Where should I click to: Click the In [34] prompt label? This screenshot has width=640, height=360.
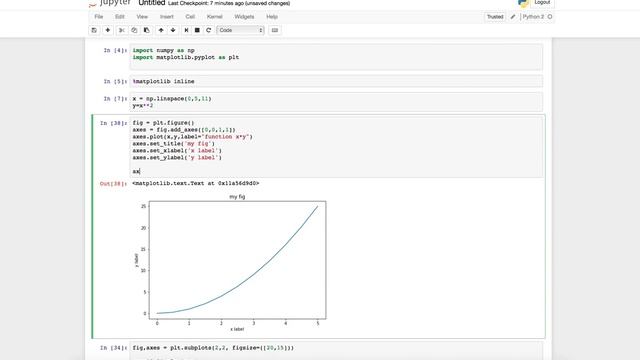[x=113, y=348]
